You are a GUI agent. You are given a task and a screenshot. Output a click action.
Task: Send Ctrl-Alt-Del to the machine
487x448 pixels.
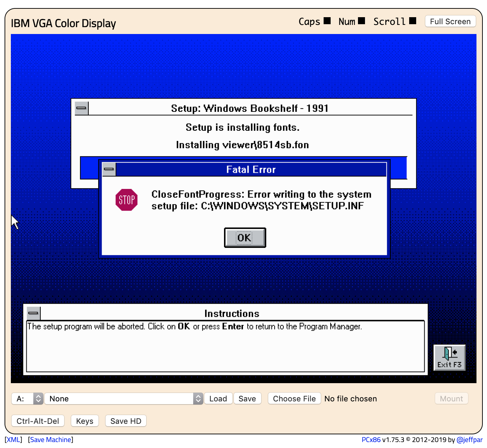38,421
